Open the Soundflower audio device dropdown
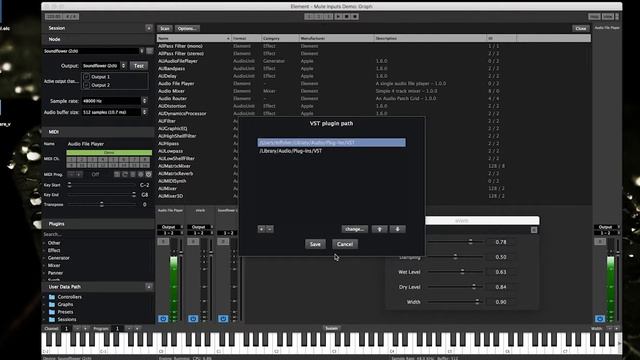640x360 pixels. tap(93, 51)
